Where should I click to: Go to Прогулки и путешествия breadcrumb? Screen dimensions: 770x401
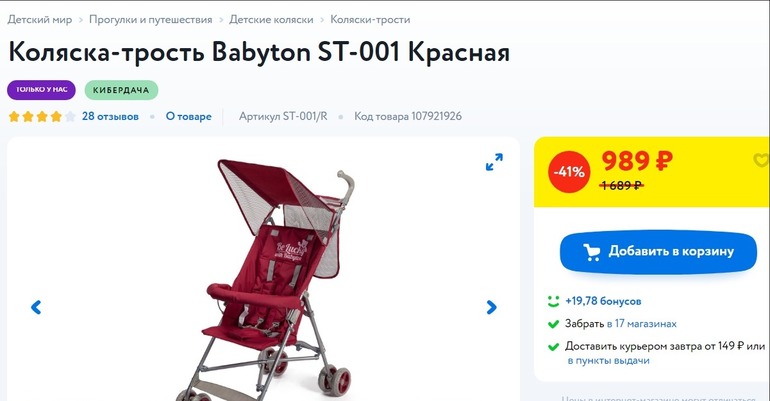(x=150, y=20)
